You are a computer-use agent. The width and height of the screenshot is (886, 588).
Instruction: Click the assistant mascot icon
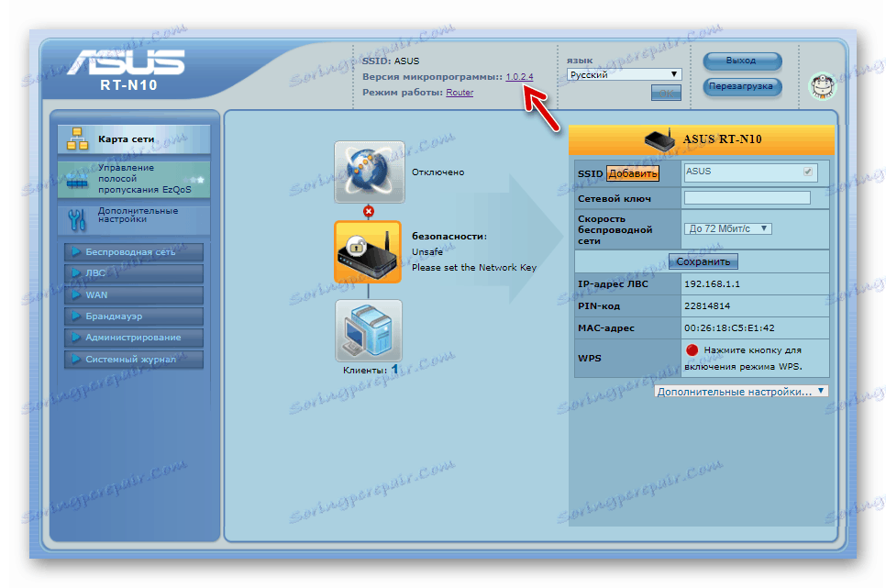tap(823, 86)
